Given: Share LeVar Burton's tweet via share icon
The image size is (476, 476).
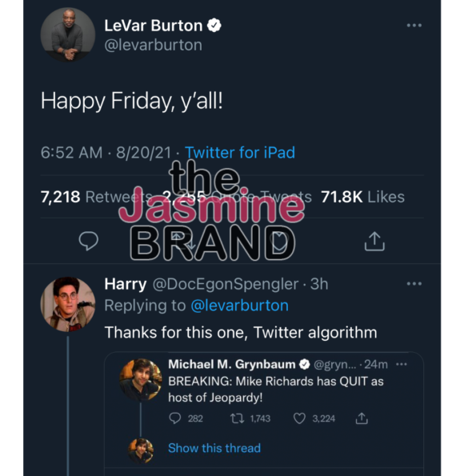Looking at the screenshot, I should [x=374, y=242].
